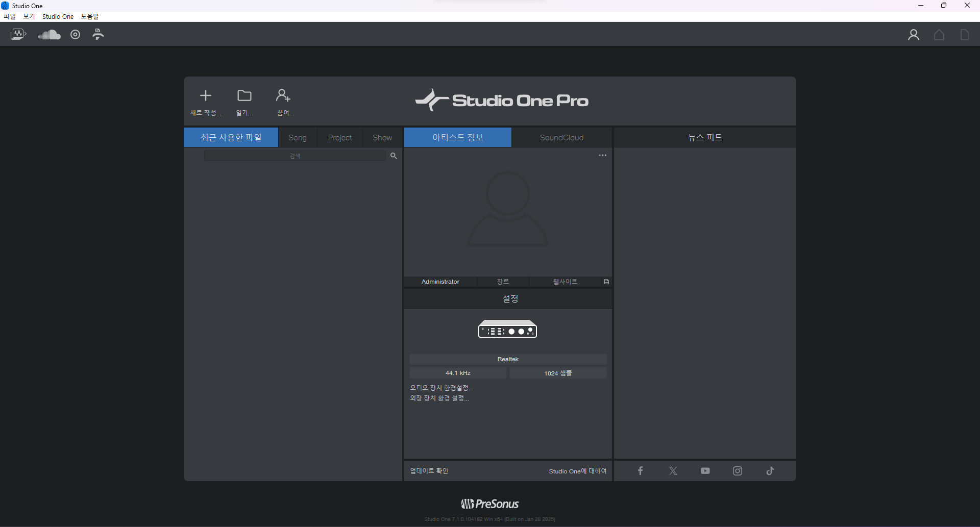
Task: Open the SoundCloud icon in the toolbar
Action: pos(50,35)
